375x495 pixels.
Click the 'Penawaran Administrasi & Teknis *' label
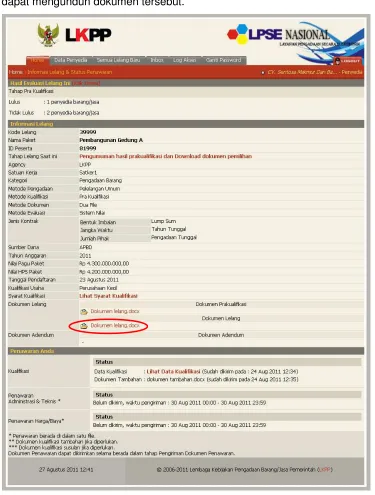[x=34, y=398]
